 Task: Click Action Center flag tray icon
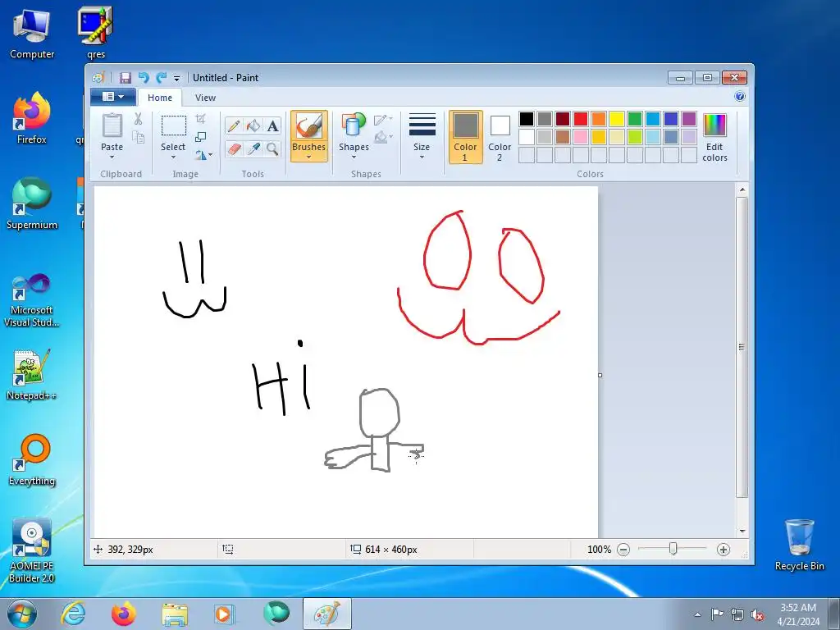click(x=717, y=614)
